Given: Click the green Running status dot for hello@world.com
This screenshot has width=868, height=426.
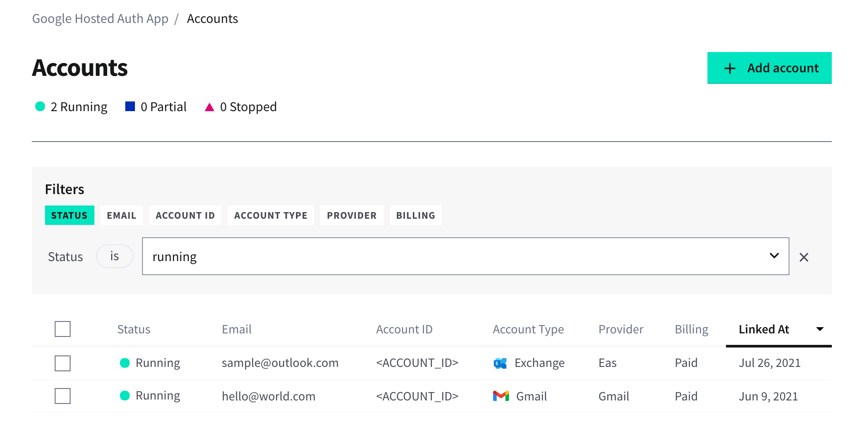Looking at the screenshot, I should pos(125,396).
